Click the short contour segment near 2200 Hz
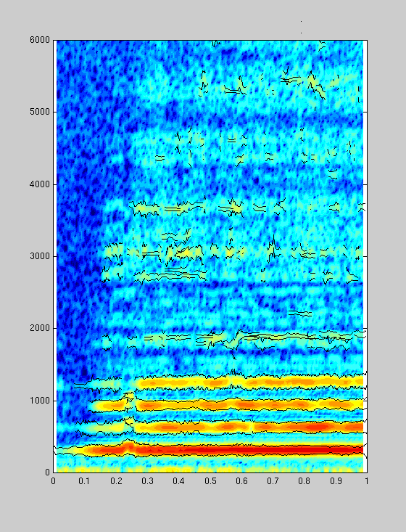Viewport: 406px width, 532px height. coord(299,313)
